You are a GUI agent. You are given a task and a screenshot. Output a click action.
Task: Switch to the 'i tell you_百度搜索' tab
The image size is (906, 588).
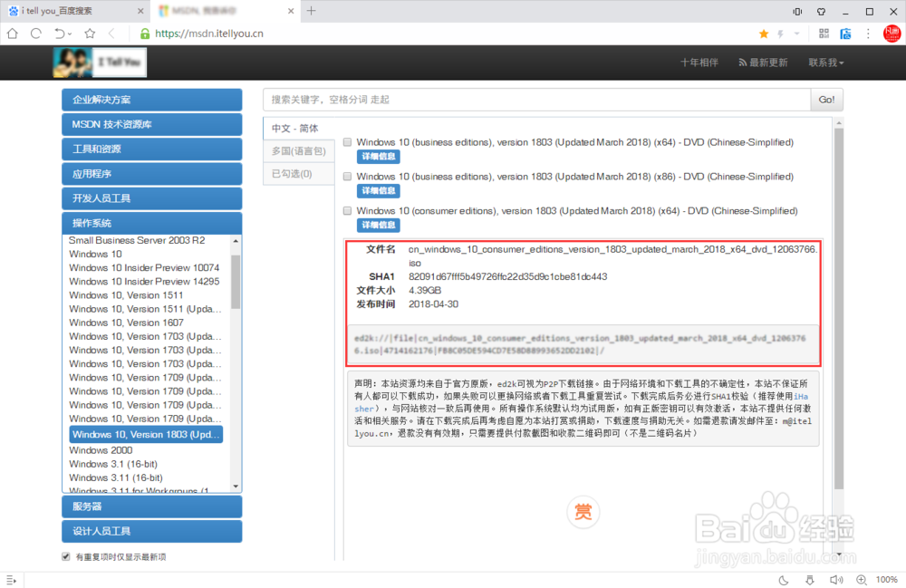pyautogui.click(x=75, y=11)
